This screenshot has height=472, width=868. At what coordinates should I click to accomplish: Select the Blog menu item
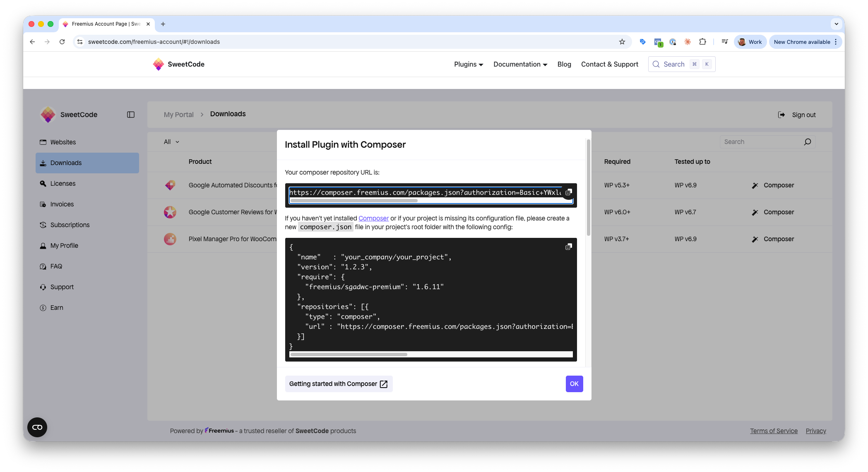coord(564,64)
